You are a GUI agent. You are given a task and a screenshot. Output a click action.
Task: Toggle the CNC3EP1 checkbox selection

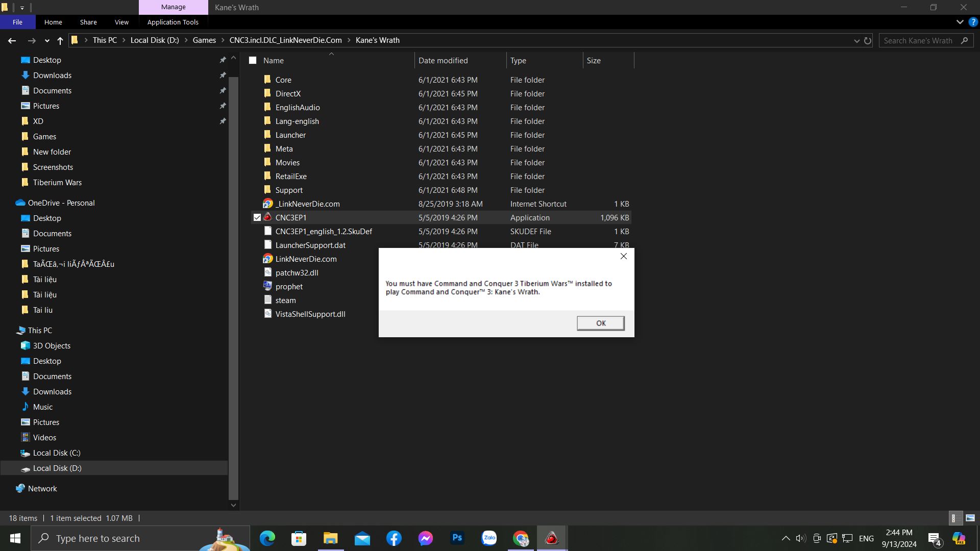coord(256,217)
